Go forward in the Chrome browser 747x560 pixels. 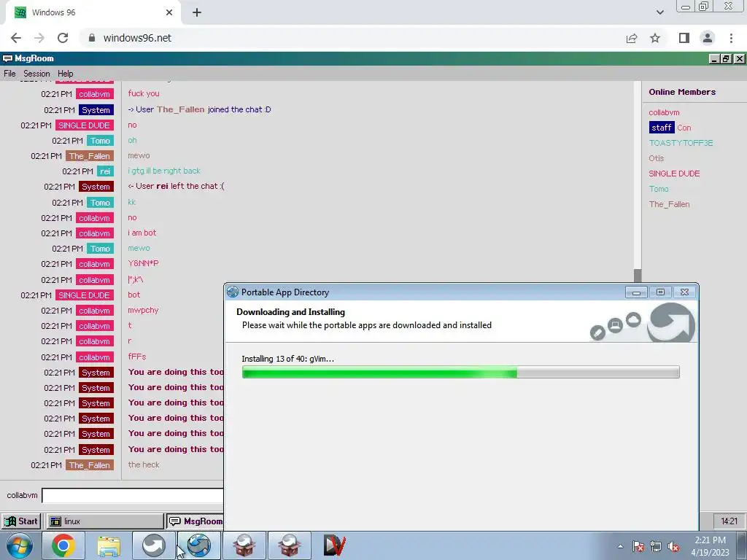point(39,38)
